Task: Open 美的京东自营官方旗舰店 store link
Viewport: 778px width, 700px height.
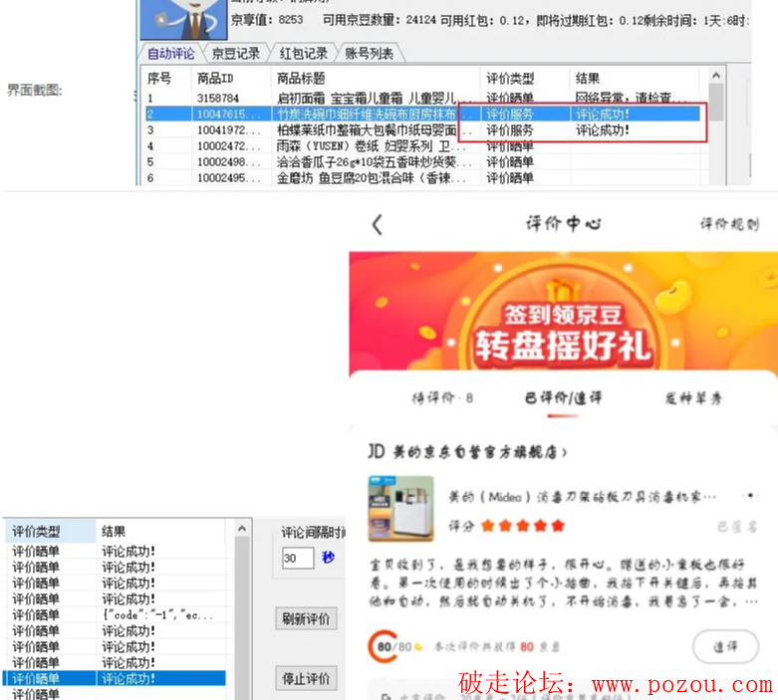Action: [x=479, y=452]
